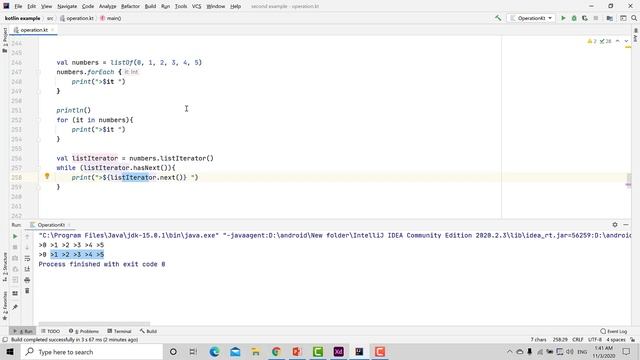Image resolution: width=640 pixels, height=360 pixels.
Task: Click cursor position 258:29 in status bar
Action: 560,340
